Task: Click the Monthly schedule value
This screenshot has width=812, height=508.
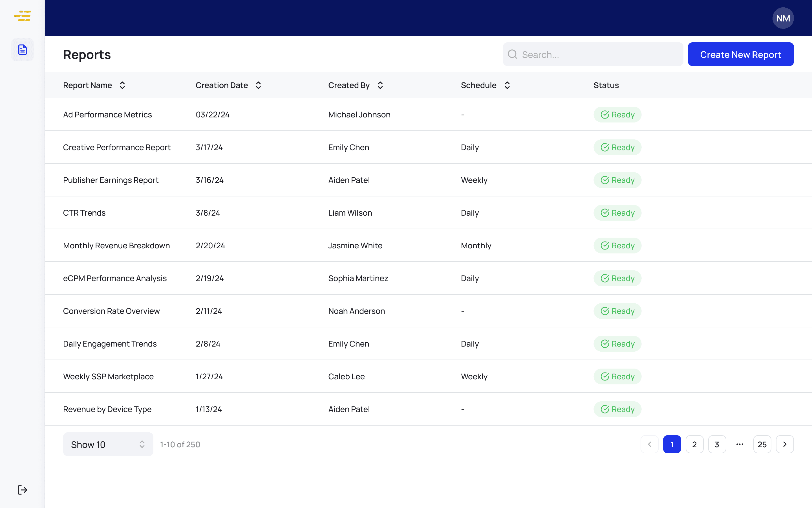Action: click(476, 246)
